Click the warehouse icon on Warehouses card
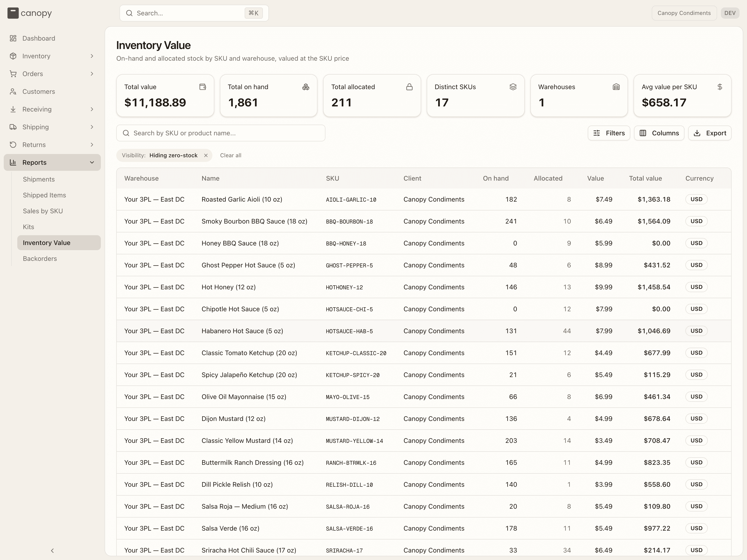This screenshot has width=747, height=560. 616,87
